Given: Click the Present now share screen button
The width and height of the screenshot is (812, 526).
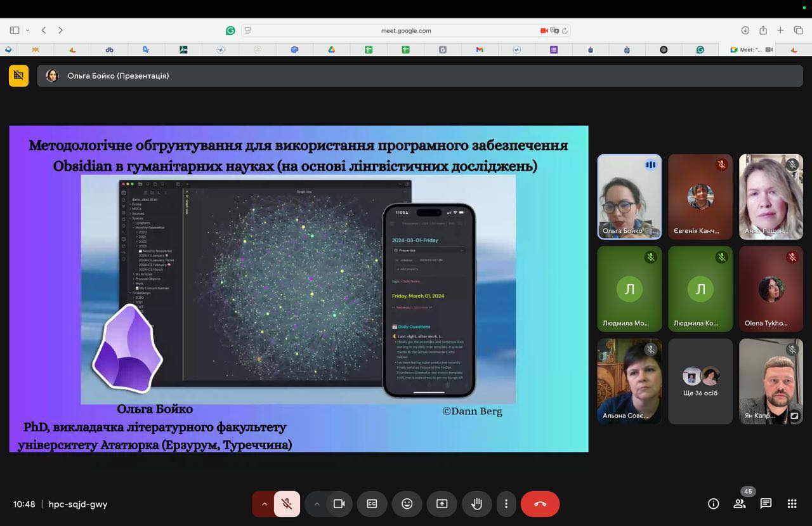Looking at the screenshot, I should click(x=442, y=504).
